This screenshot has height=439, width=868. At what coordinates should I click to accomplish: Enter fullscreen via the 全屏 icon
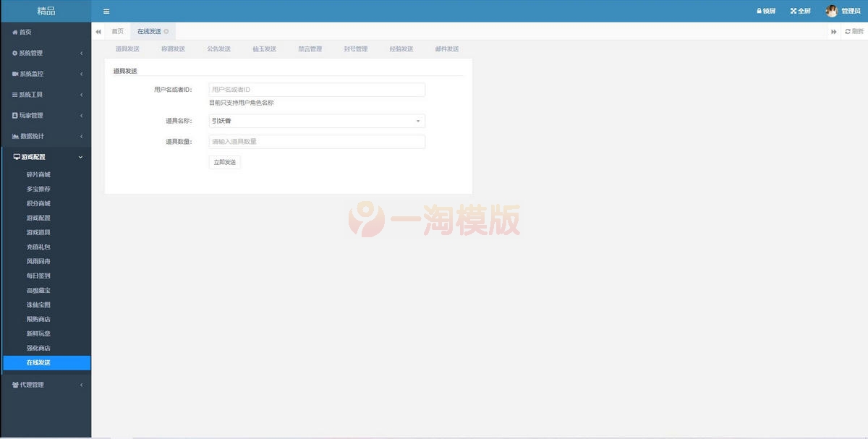(x=792, y=10)
